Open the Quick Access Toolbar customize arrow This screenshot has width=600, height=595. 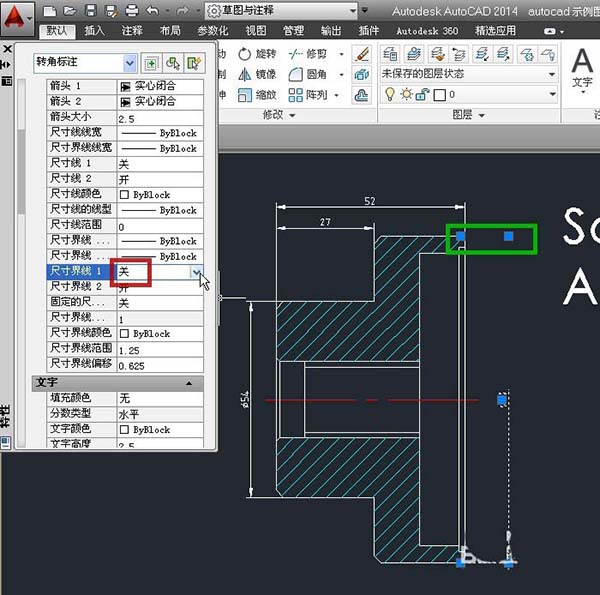point(364,10)
